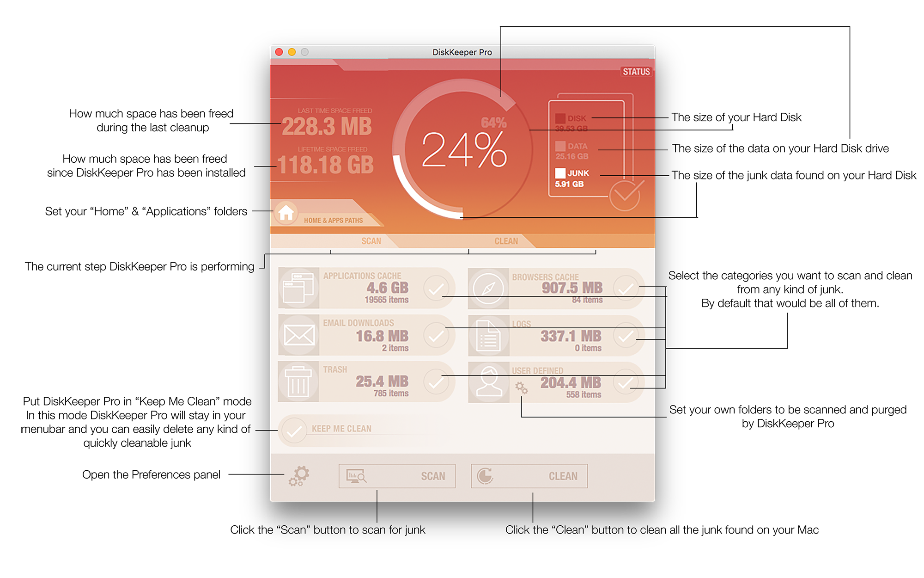Image resolution: width=924 pixels, height=578 pixels.
Task: Click the DiskKeeper Pro window title
Action: click(462, 52)
